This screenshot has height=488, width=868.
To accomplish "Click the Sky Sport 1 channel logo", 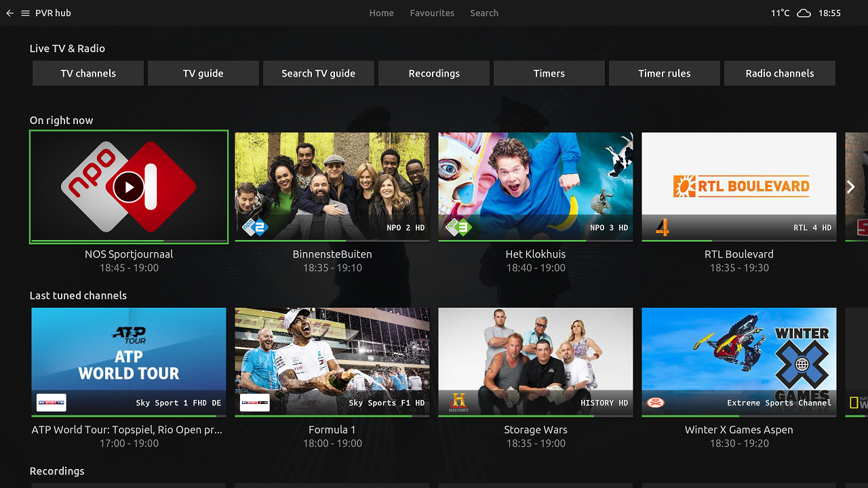I will [52, 403].
